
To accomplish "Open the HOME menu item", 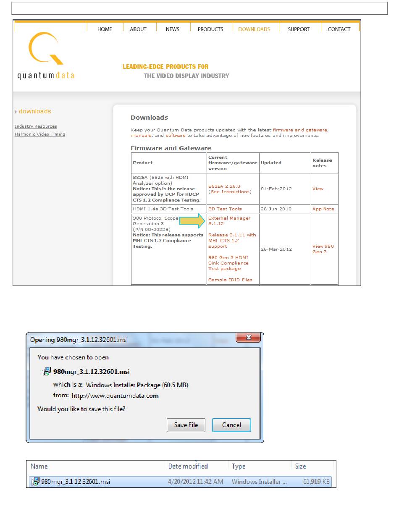I will tap(105, 29).
